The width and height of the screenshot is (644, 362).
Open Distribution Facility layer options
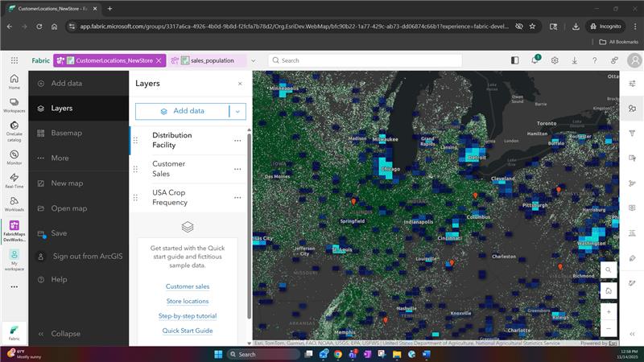237,141
